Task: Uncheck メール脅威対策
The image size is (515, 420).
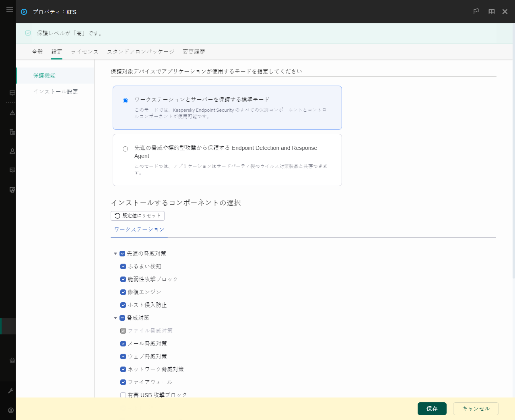Action: point(123,344)
